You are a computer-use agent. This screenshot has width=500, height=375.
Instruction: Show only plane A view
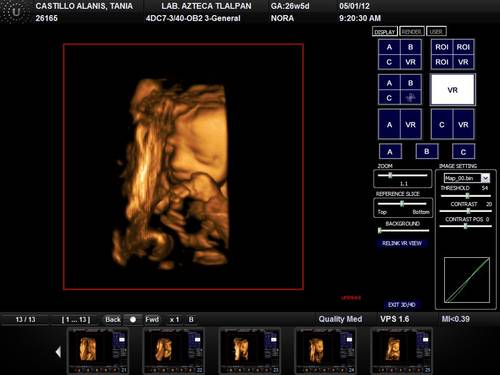[x=390, y=152]
